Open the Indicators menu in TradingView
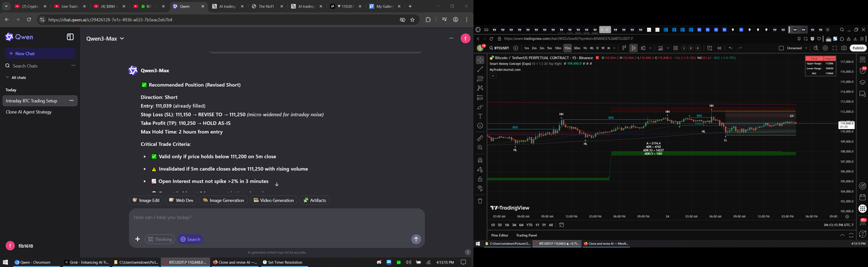The height and width of the screenshot is (267, 868). click(660, 48)
